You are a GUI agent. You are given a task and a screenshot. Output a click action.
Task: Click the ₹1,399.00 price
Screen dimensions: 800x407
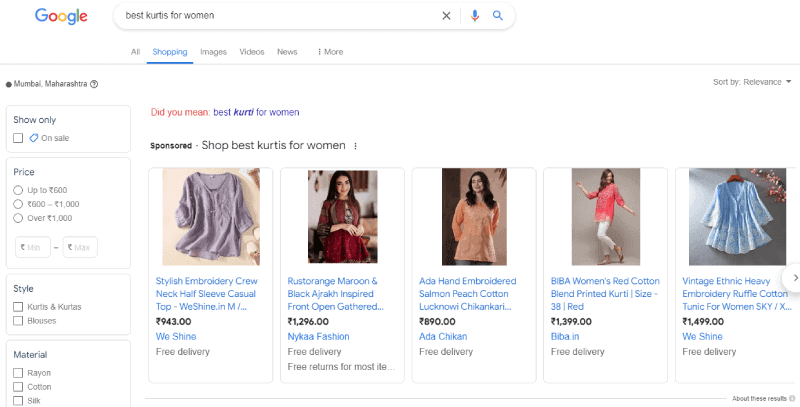pyautogui.click(x=571, y=322)
